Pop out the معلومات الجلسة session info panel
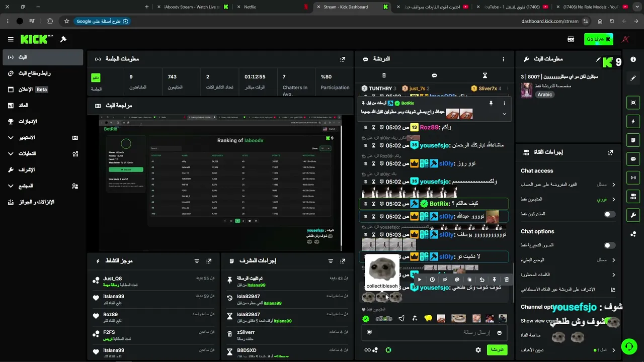This screenshot has height=362, width=644. click(343, 59)
